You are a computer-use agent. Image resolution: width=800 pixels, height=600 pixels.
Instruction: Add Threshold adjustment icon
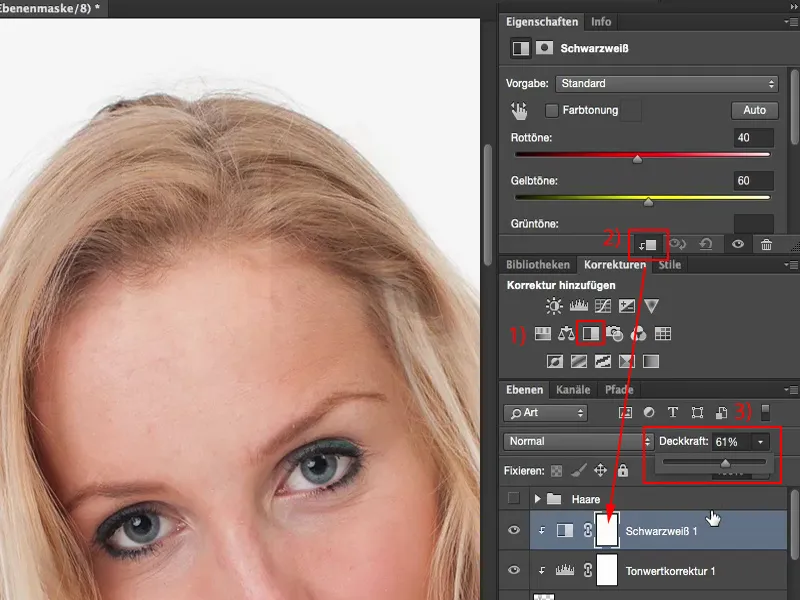[x=603, y=362]
